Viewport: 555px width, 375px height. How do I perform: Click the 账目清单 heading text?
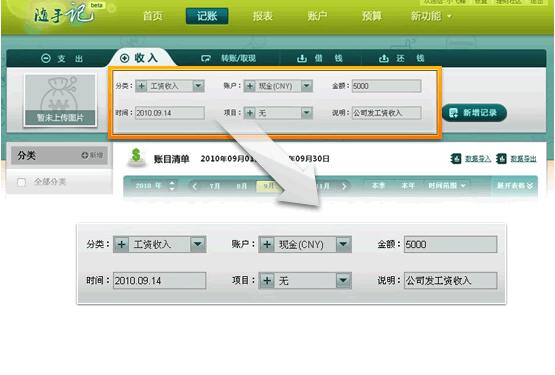click(x=171, y=159)
